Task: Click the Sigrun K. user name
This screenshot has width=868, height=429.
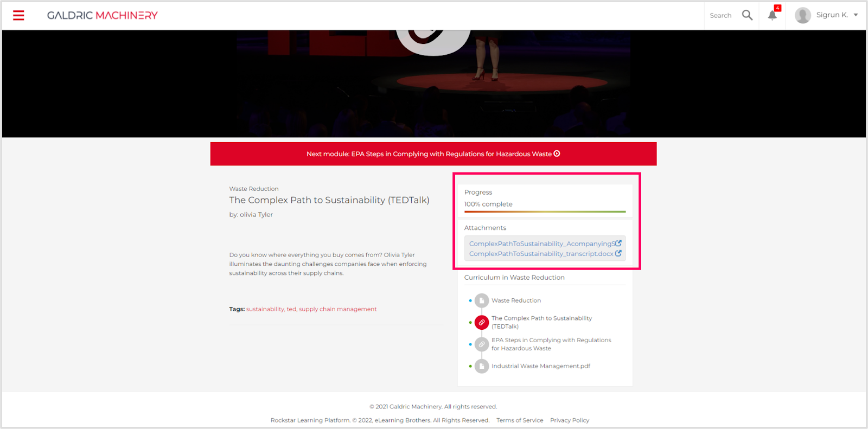Action: click(x=832, y=15)
